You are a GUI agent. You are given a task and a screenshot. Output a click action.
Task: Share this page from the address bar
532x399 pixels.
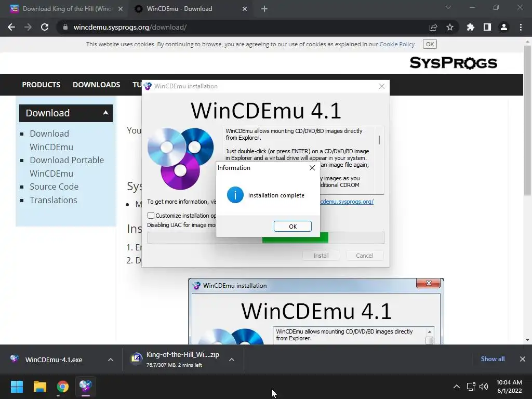(x=433, y=27)
